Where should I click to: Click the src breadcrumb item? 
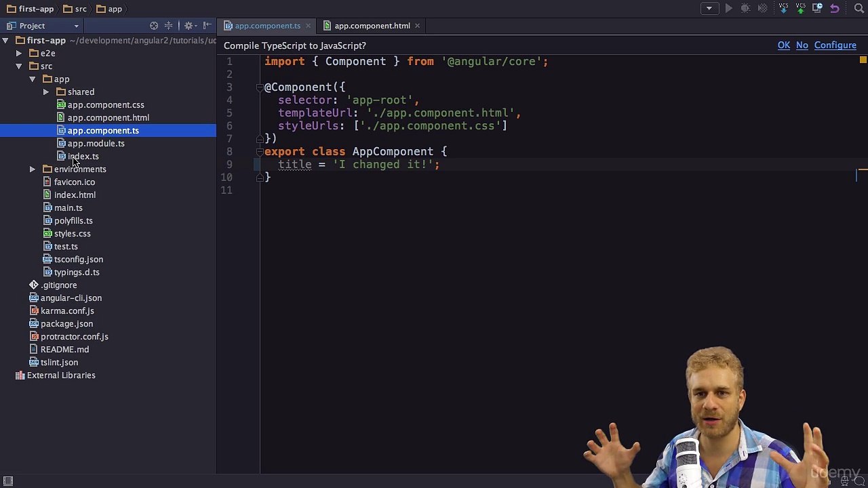75,9
